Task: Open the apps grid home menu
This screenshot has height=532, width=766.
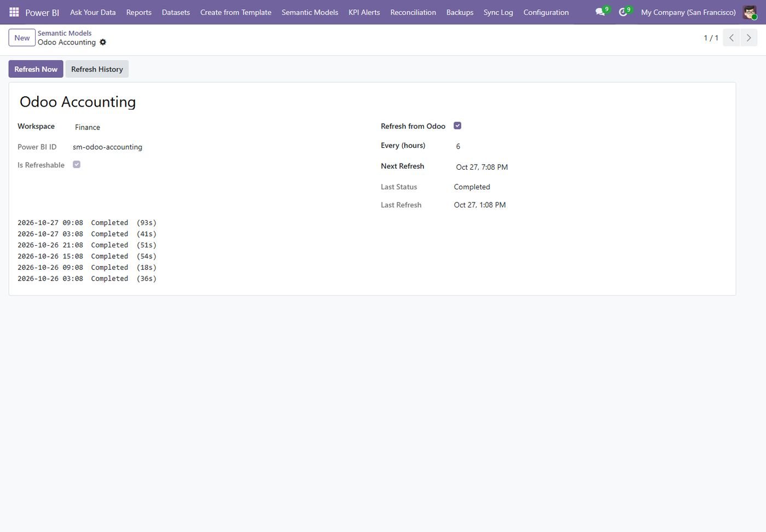Action: tap(14, 12)
